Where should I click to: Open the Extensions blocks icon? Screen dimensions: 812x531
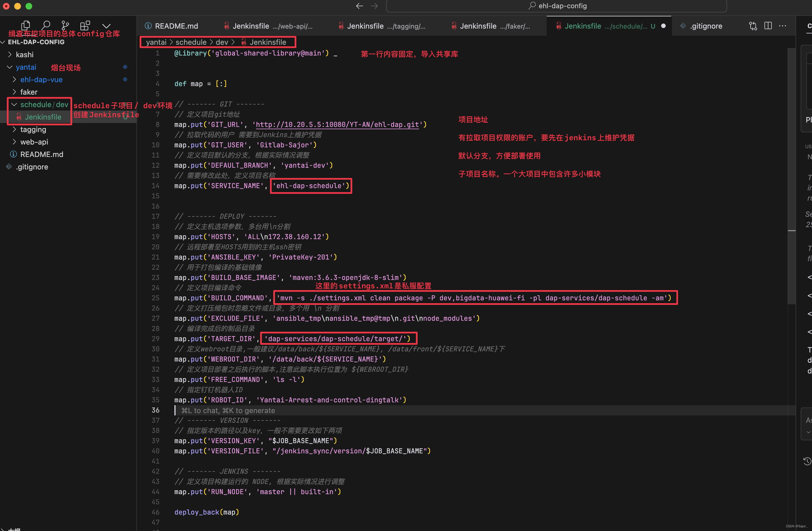85,25
